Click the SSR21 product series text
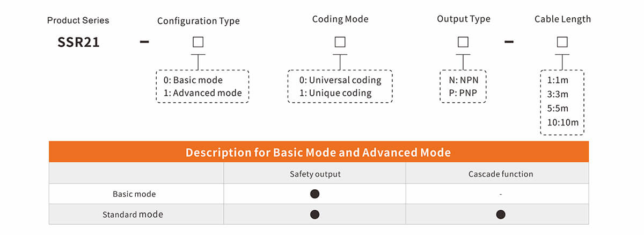Viewport: 644px width, 235px height. pyautogui.click(x=78, y=42)
